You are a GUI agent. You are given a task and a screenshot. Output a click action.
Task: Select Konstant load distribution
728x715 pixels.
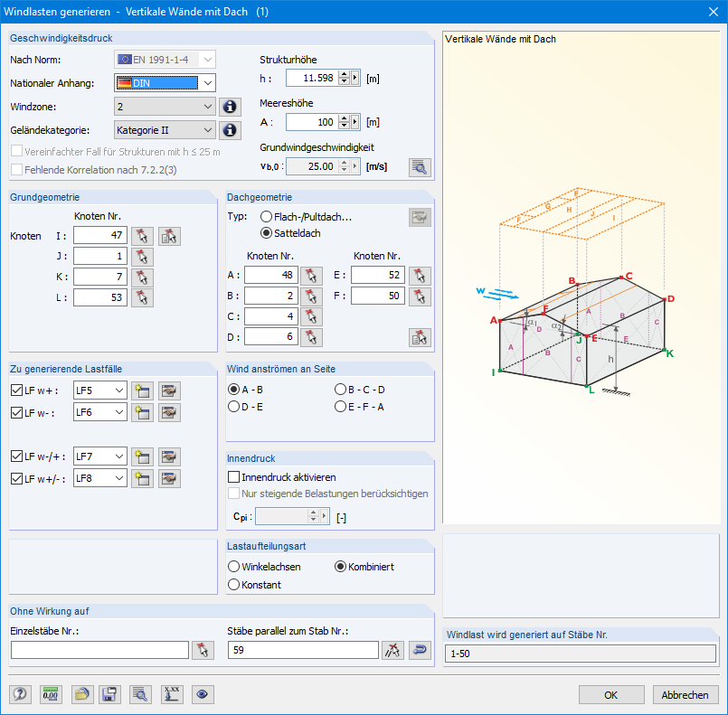(233, 585)
